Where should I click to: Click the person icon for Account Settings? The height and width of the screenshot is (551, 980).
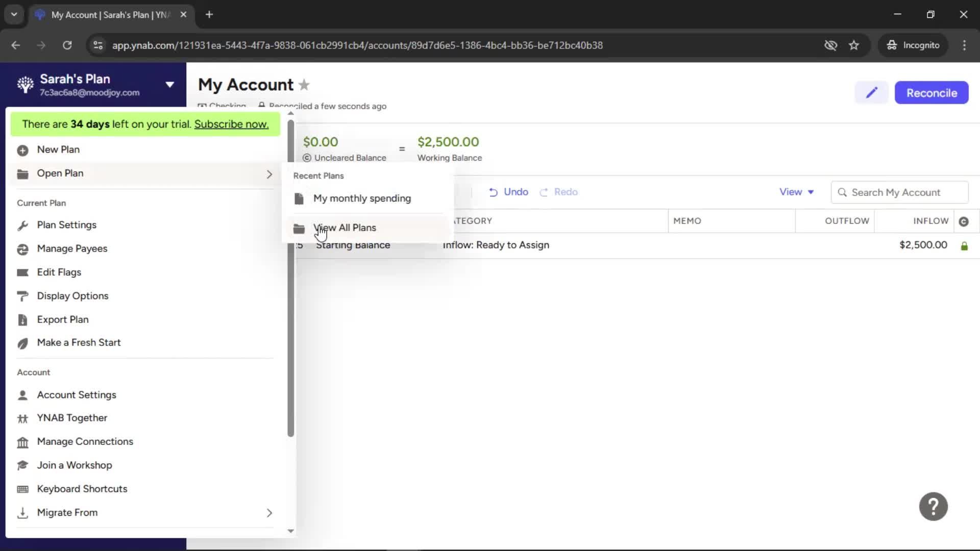click(x=22, y=395)
